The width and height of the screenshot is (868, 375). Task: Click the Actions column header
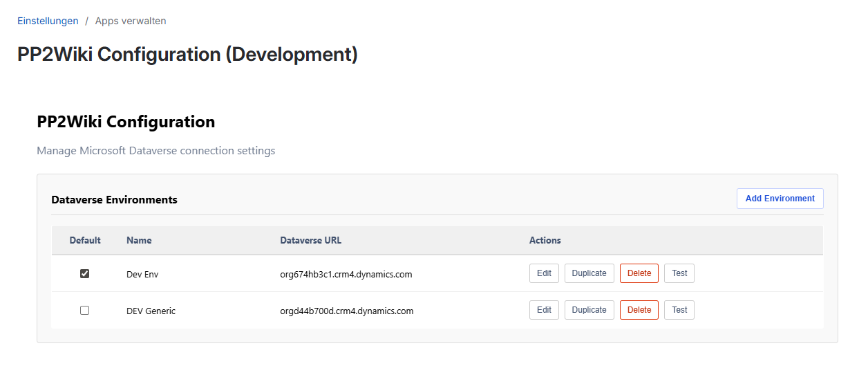(545, 240)
